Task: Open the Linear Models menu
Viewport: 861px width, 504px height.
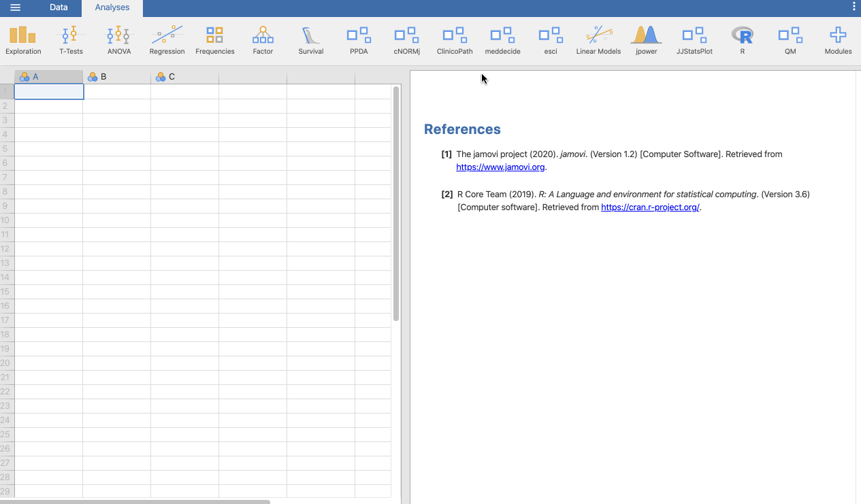Action: tap(598, 41)
